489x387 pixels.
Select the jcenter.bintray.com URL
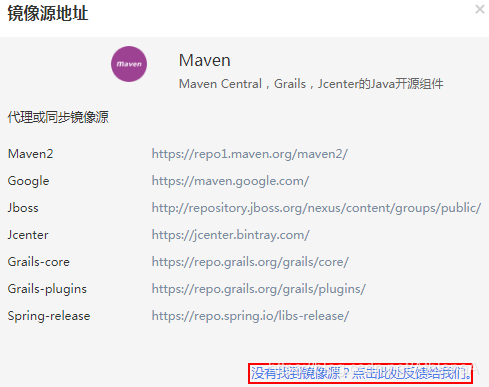click(x=231, y=235)
